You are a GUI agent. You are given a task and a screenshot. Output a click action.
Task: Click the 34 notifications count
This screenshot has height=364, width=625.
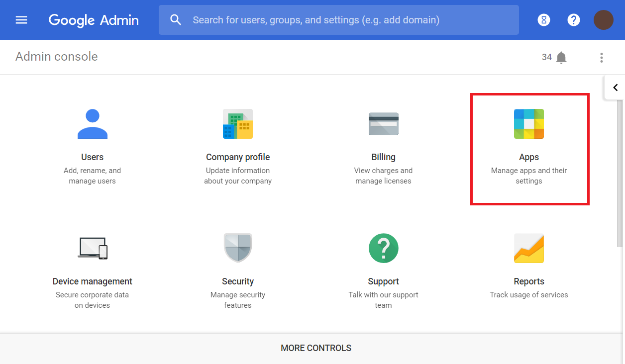[547, 57]
